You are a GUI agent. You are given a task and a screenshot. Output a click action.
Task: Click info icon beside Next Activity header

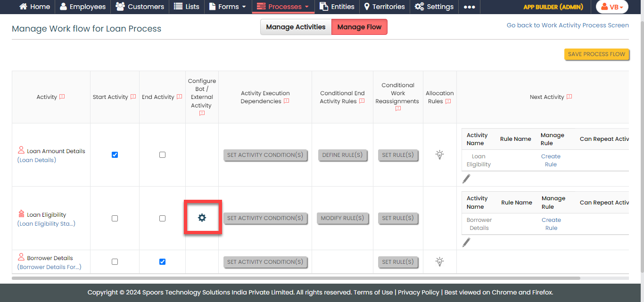tap(569, 97)
